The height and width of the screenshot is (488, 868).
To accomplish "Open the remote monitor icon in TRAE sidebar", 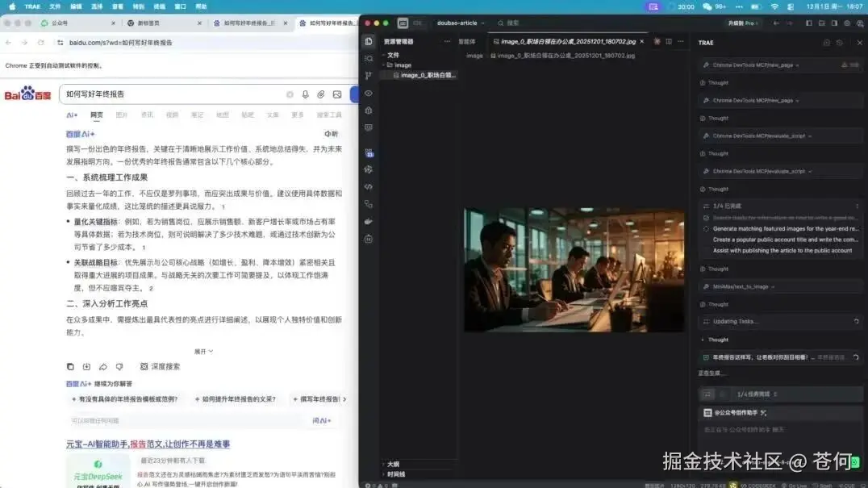I will (369, 127).
